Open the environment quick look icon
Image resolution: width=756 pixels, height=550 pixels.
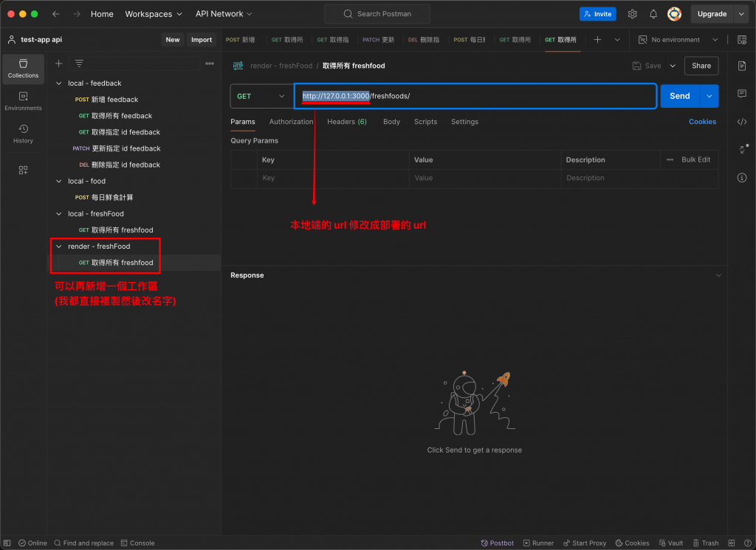pos(742,40)
